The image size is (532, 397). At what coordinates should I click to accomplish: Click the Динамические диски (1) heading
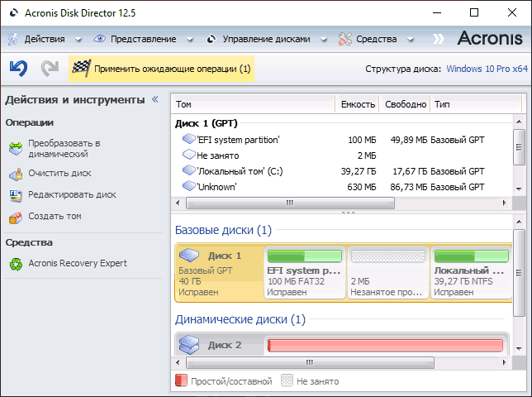240,319
